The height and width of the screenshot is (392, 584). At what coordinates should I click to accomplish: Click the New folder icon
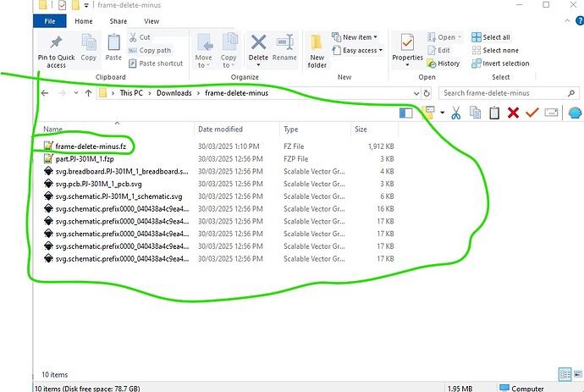(x=317, y=51)
